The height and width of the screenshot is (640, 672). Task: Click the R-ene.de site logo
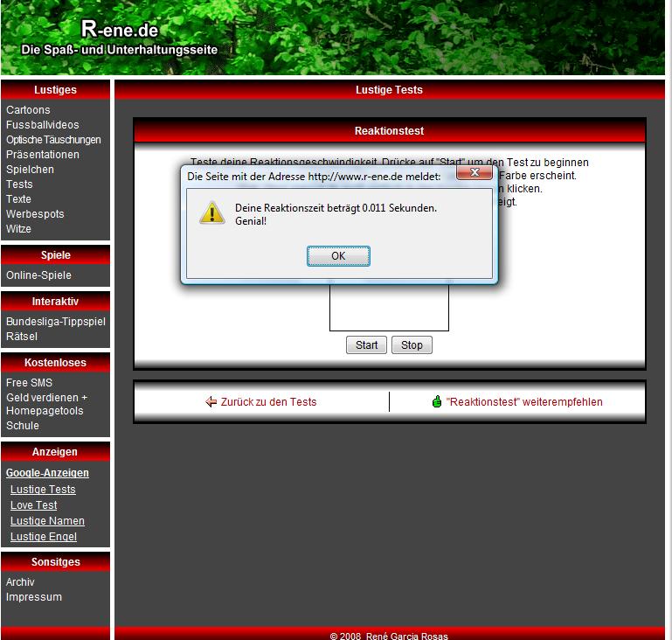[120, 31]
